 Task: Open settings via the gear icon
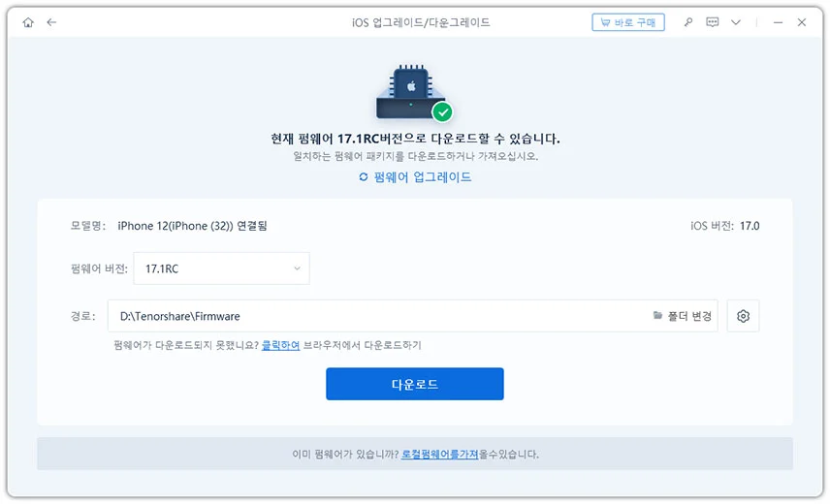coord(743,316)
